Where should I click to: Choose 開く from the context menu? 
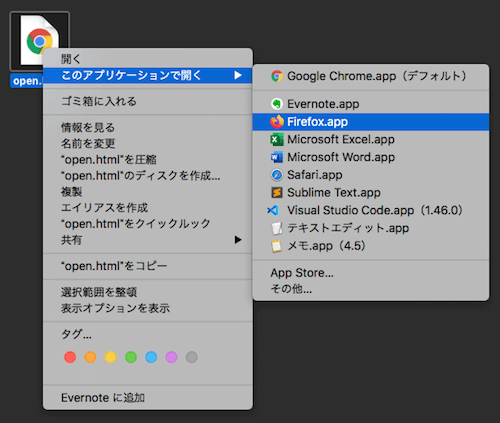(x=148, y=59)
